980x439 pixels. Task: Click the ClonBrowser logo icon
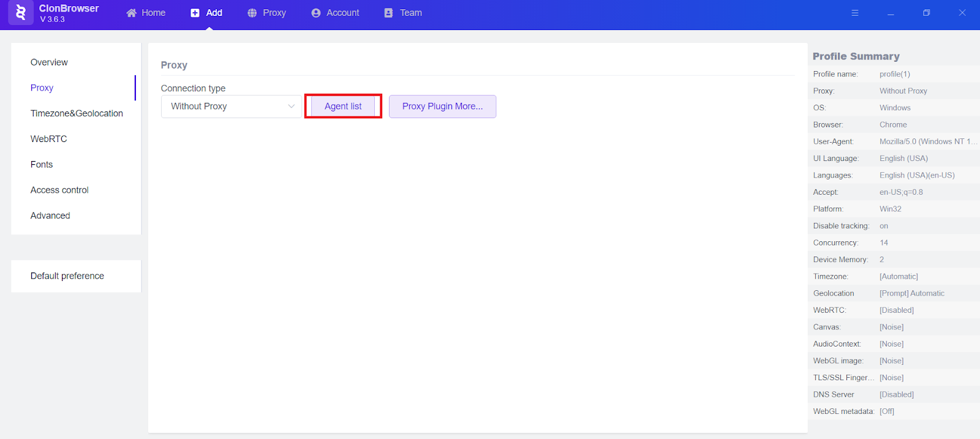[21, 12]
